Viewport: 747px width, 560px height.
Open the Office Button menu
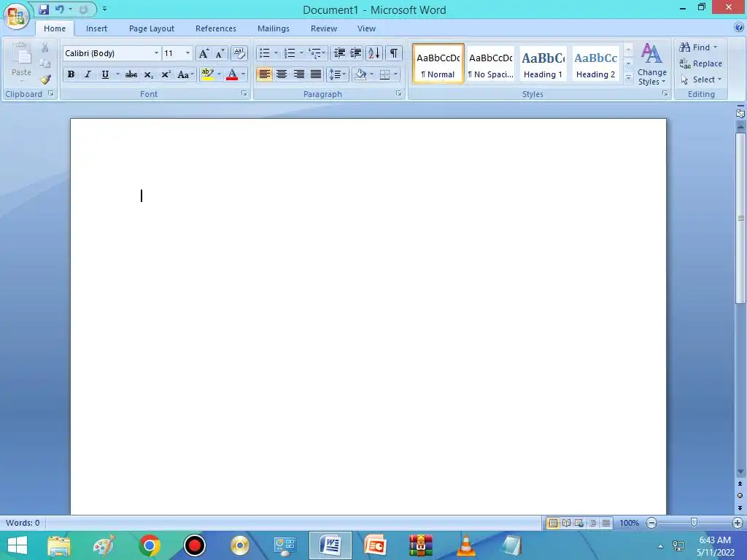[x=16, y=15]
